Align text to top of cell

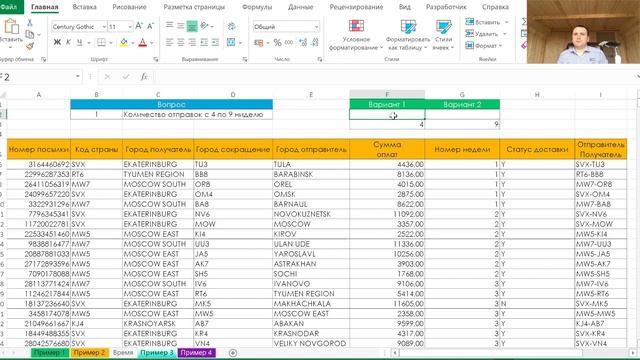[169, 26]
